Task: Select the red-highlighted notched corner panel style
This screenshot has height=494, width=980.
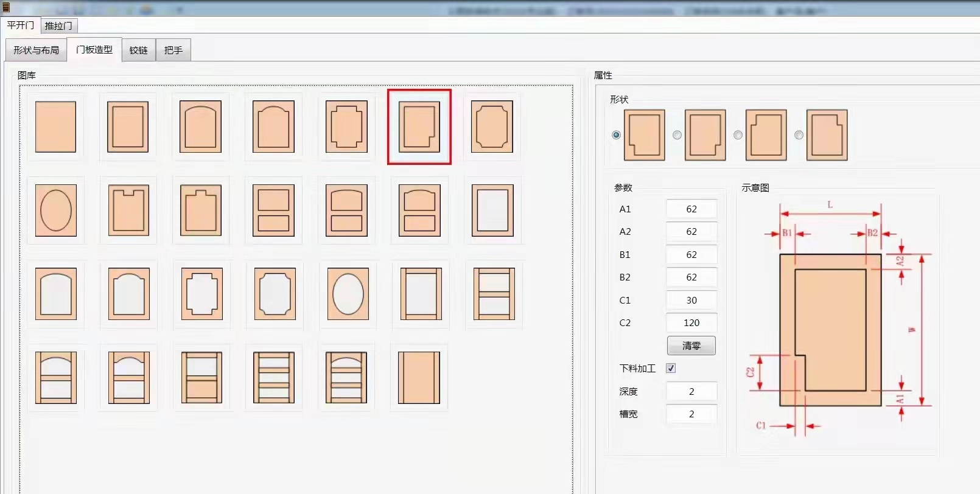Action: coord(419,127)
